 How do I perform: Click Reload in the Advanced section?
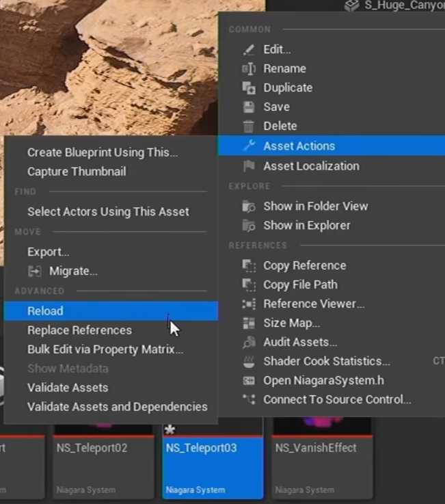tap(111, 311)
